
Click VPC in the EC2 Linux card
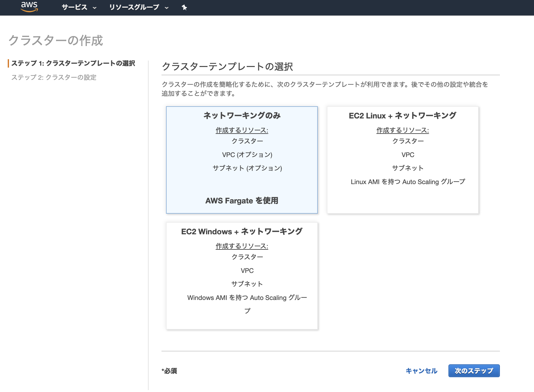point(408,154)
